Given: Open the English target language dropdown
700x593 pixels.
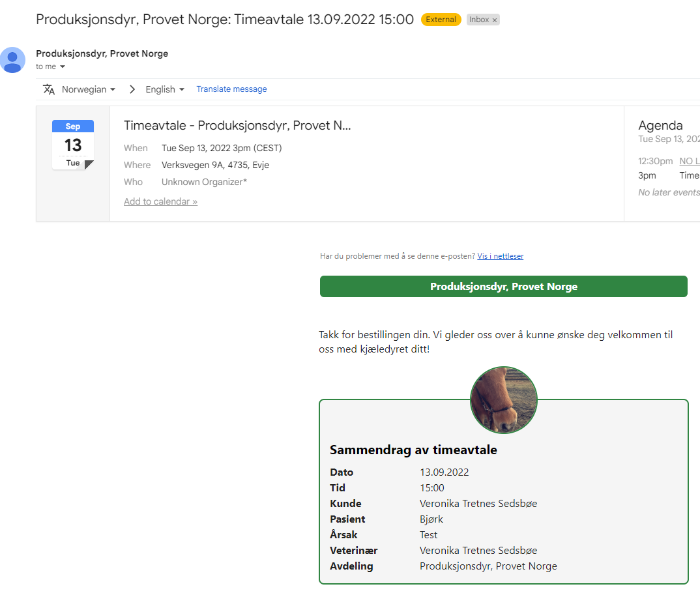Looking at the screenshot, I should [x=165, y=89].
